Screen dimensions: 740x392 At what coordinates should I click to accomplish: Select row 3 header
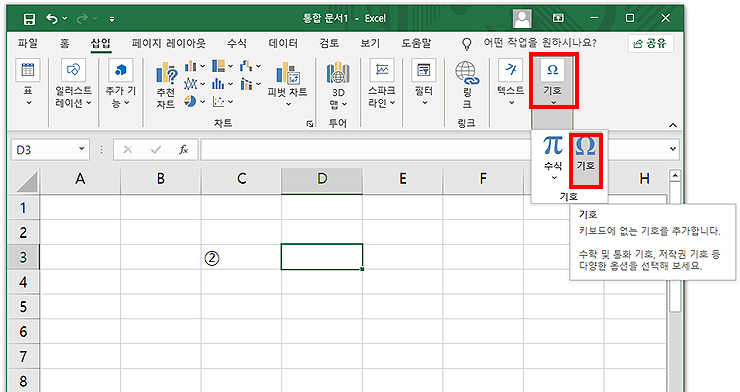point(23,257)
